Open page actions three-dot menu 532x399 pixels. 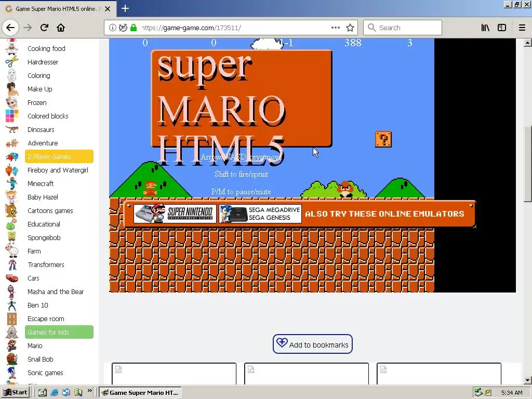tap(335, 28)
